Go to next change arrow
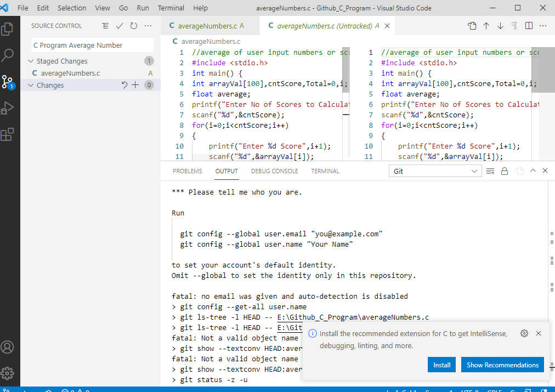555x392 pixels. pyautogui.click(x=500, y=26)
